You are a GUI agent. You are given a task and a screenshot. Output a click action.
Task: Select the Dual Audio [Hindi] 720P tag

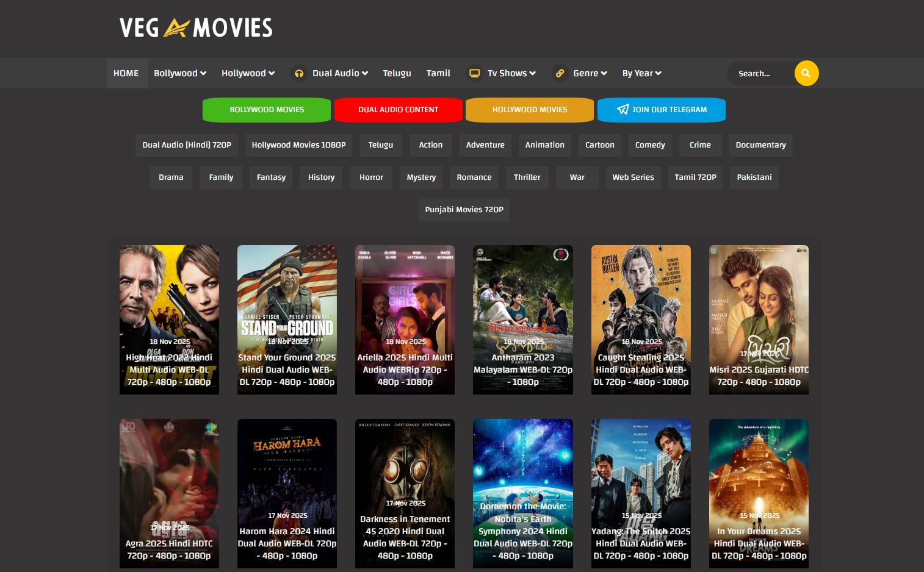pos(187,145)
